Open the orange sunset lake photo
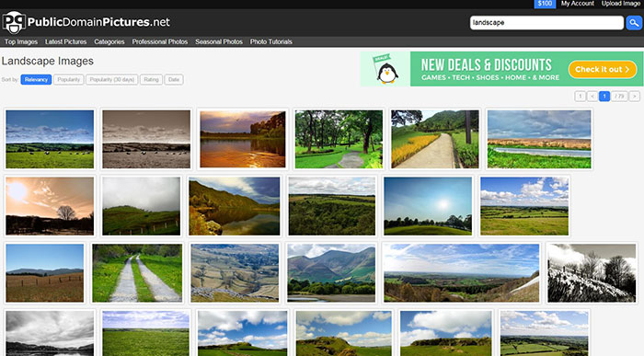Viewport: 644px width, 356px height. 242,139
